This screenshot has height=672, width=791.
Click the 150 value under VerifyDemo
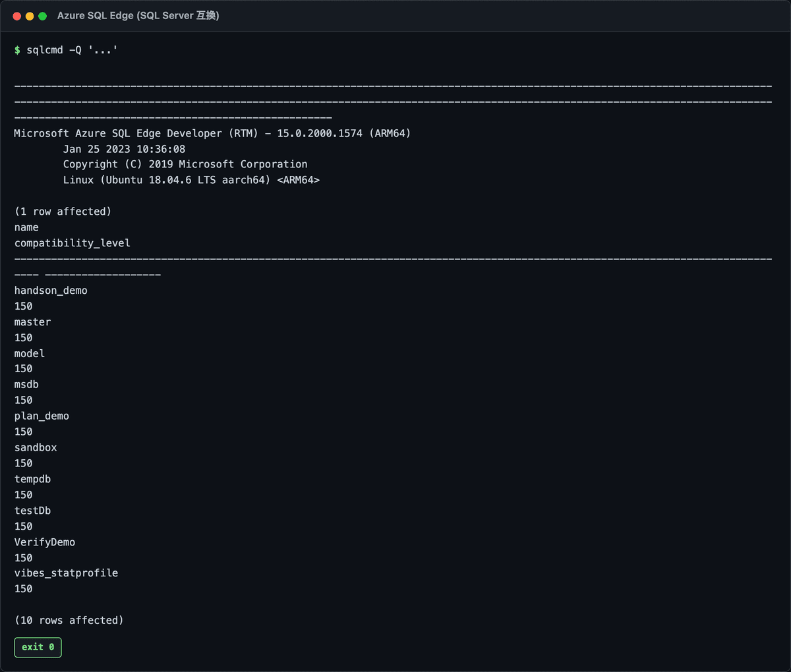point(23,558)
